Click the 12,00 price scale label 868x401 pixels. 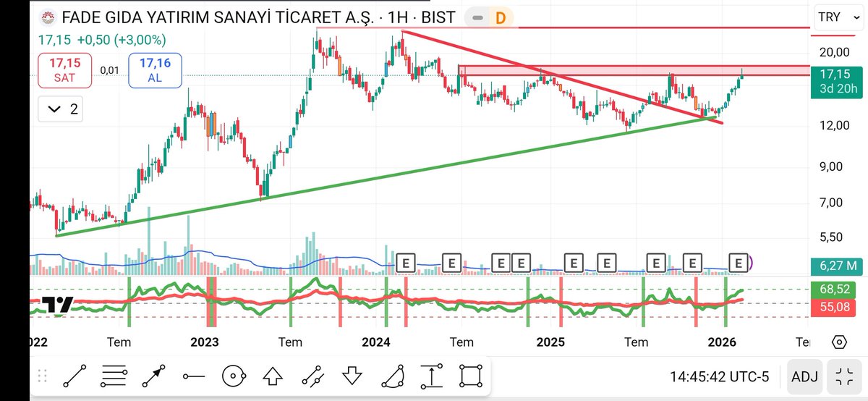pos(833,125)
